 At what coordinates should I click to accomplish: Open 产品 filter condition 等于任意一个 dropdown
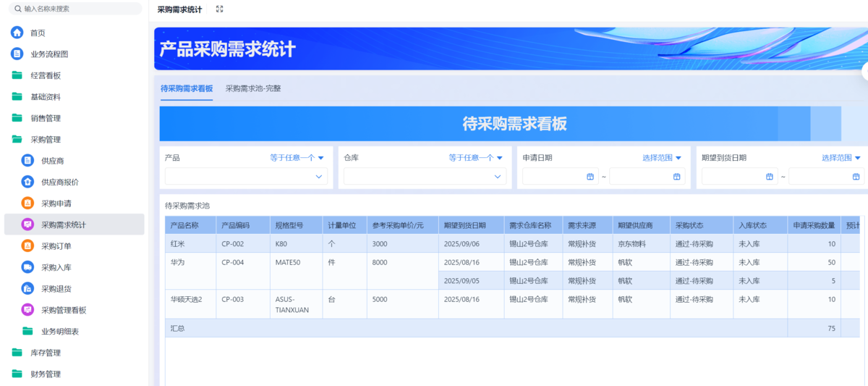297,158
